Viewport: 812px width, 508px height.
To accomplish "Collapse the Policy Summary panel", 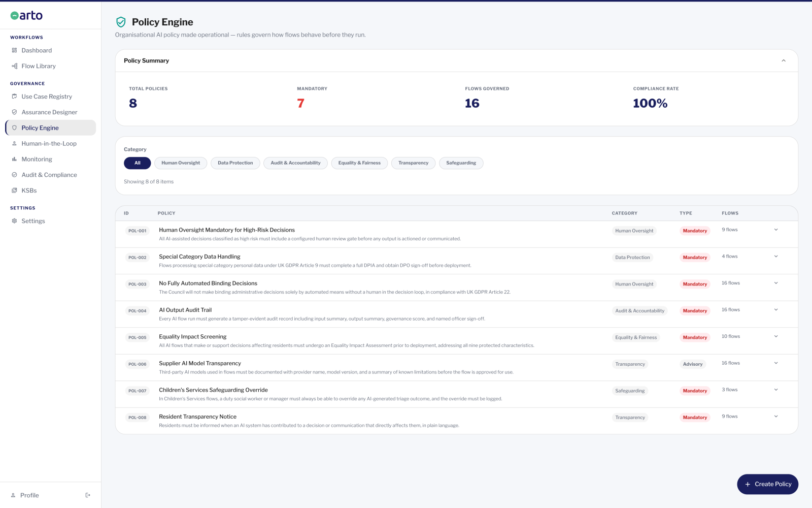I will (x=784, y=60).
